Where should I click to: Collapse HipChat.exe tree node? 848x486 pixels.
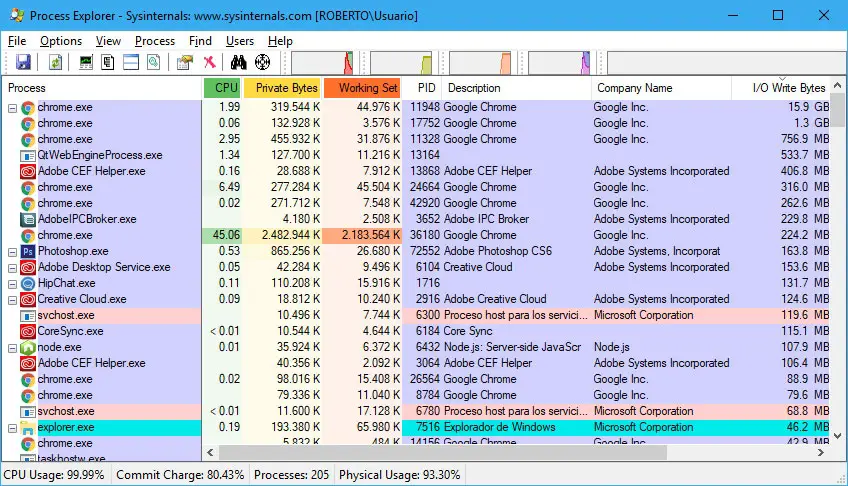(x=12, y=284)
